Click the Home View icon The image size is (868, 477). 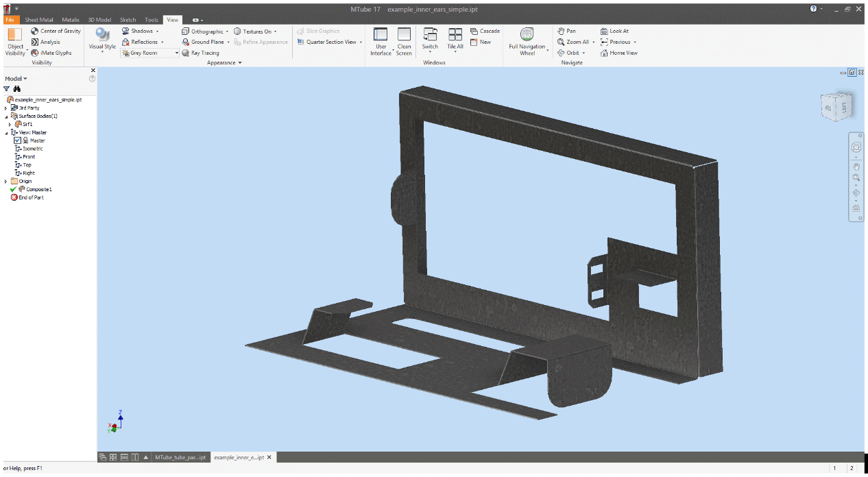[604, 53]
